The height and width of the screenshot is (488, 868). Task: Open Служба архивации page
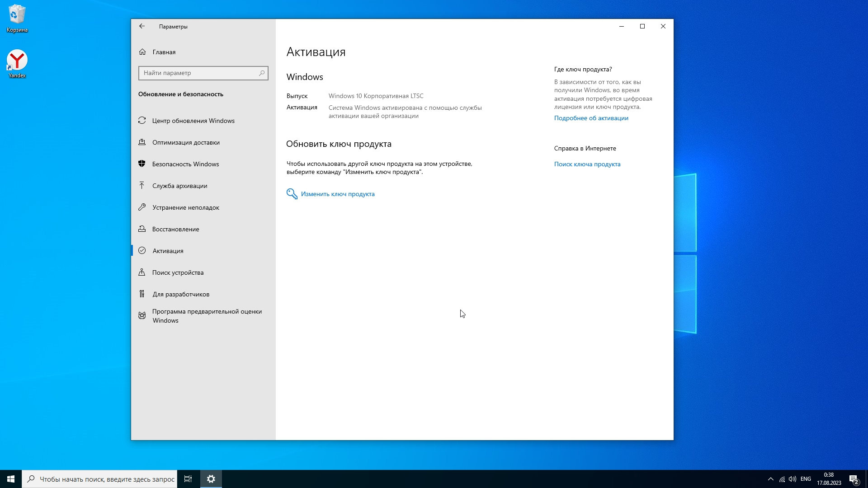[x=179, y=186]
